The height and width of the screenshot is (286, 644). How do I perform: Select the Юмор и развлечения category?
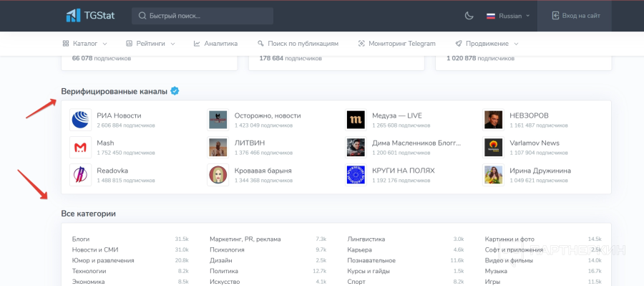coord(103,260)
